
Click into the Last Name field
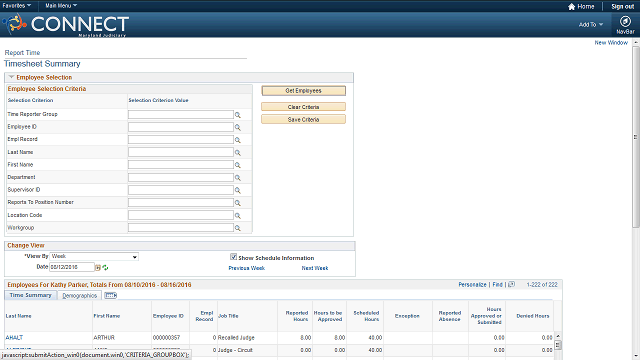click(181, 152)
